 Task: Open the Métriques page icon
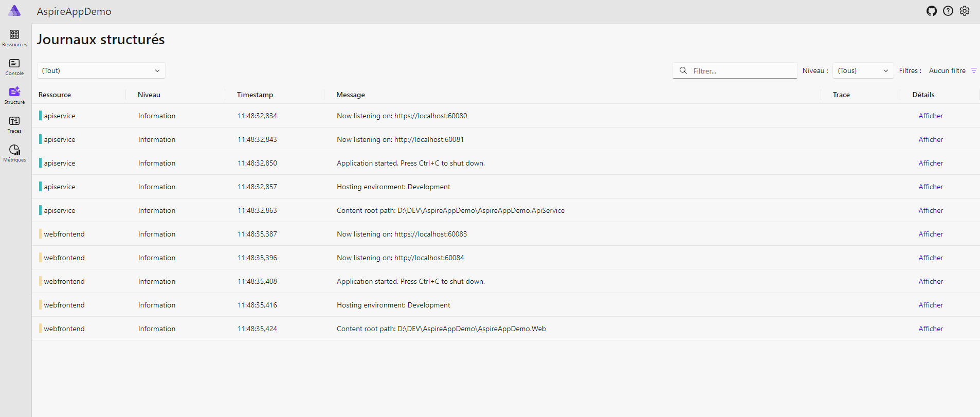[14, 150]
